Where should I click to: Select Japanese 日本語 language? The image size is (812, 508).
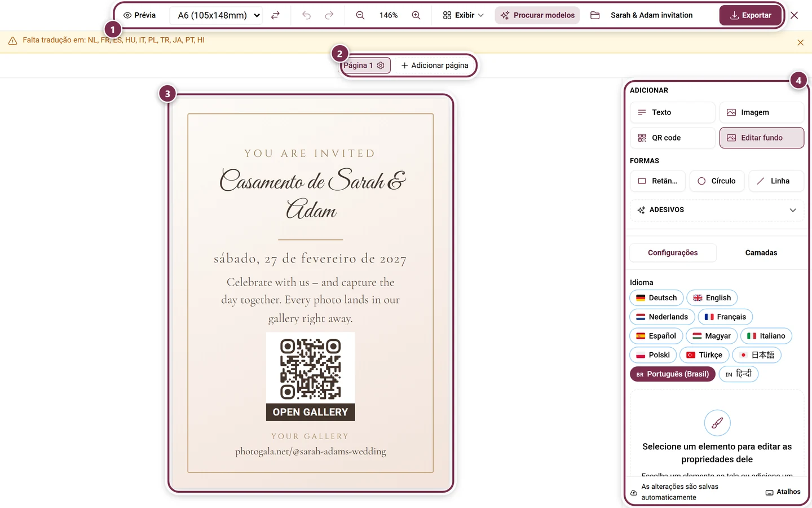click(757, 355)
